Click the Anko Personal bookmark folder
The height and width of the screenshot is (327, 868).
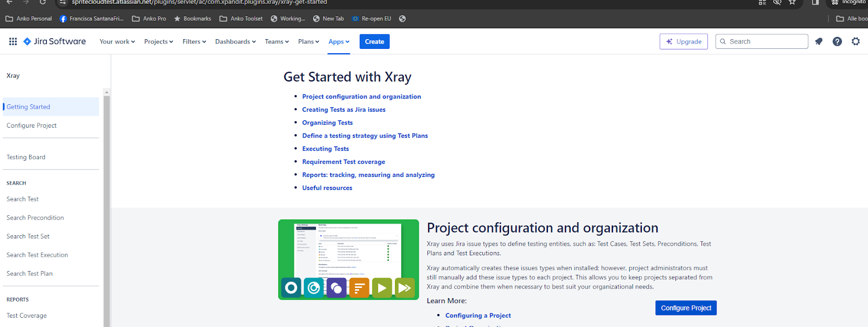pyautogui.click(x=29, y=18)
